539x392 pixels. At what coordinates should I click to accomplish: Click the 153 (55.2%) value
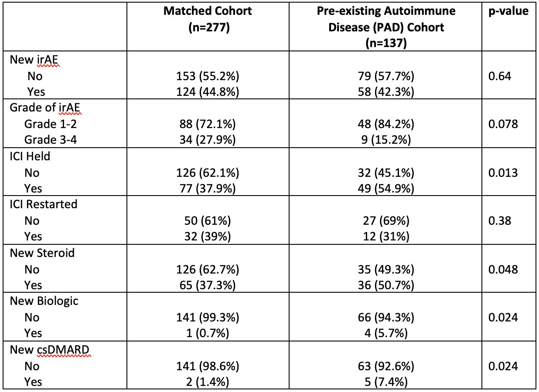(207, 76)
